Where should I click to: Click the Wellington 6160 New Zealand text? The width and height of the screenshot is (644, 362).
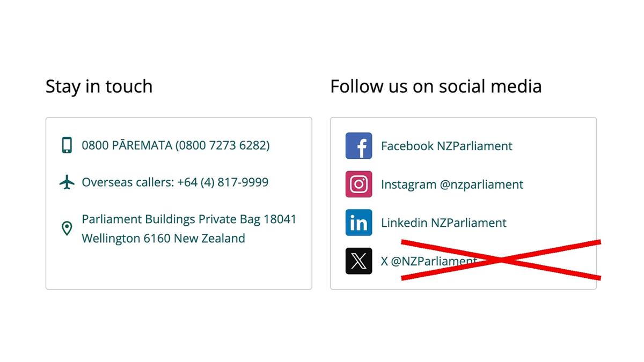(x=163, y=238)
